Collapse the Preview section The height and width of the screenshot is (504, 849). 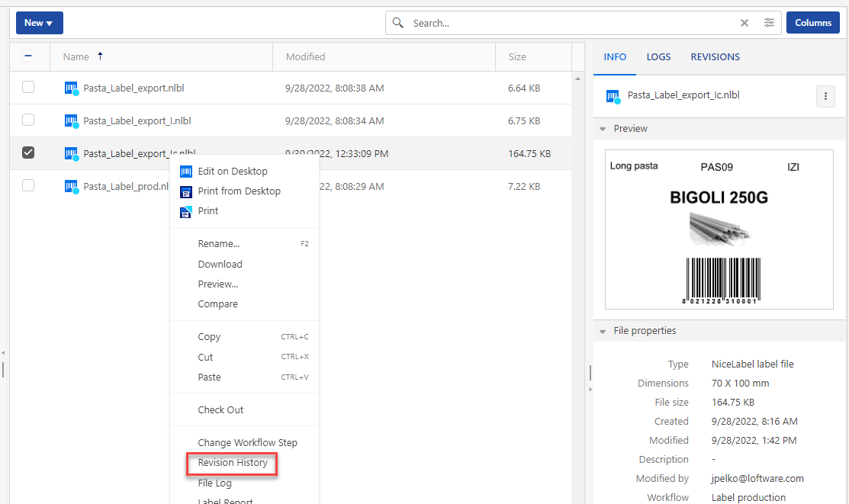click(603, 129)
